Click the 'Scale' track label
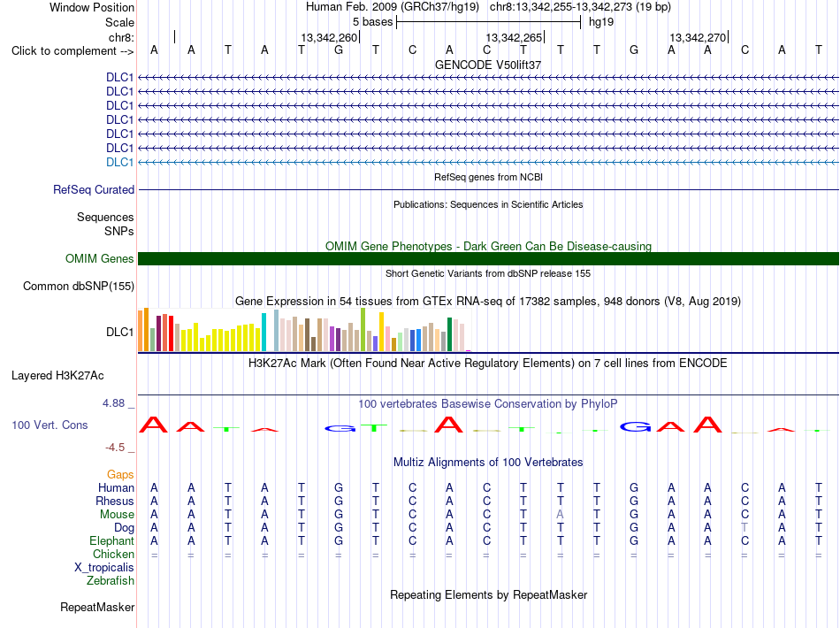Viewport: 840px width, 628px height. coord(119,22)
